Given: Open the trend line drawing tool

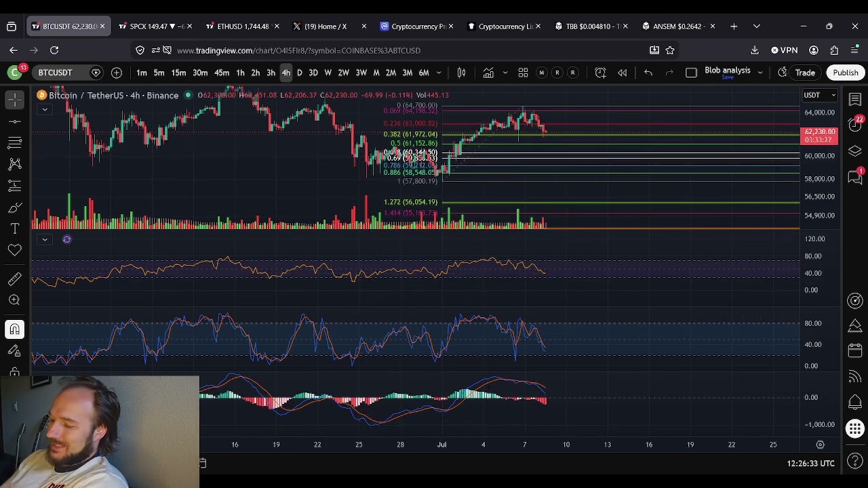Looking at the screenshot, I should [x=14, y=121].
